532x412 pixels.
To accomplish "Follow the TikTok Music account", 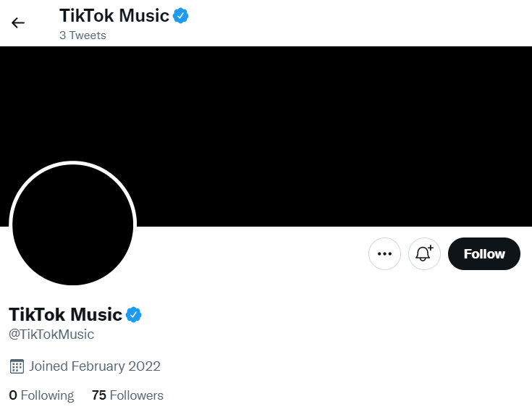I will (x=484, y=254).
